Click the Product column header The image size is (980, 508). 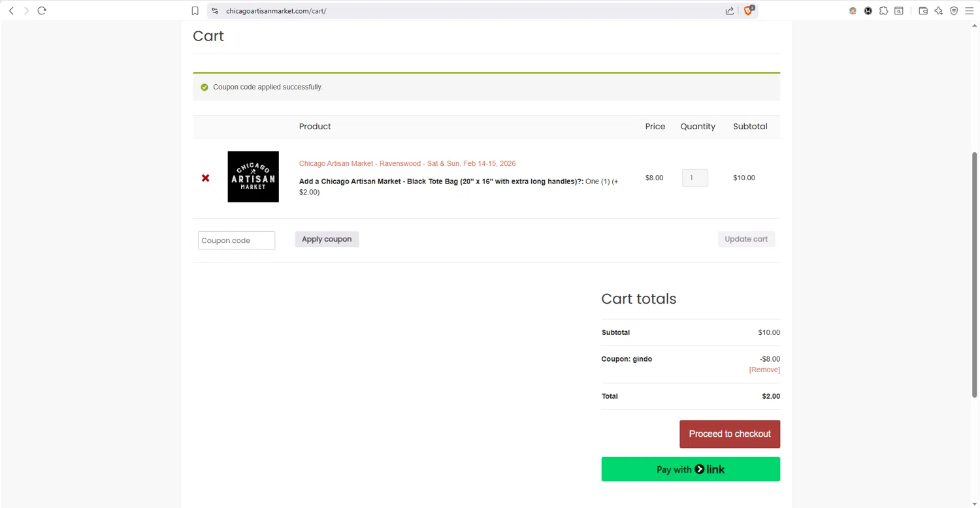click(315, 126)
